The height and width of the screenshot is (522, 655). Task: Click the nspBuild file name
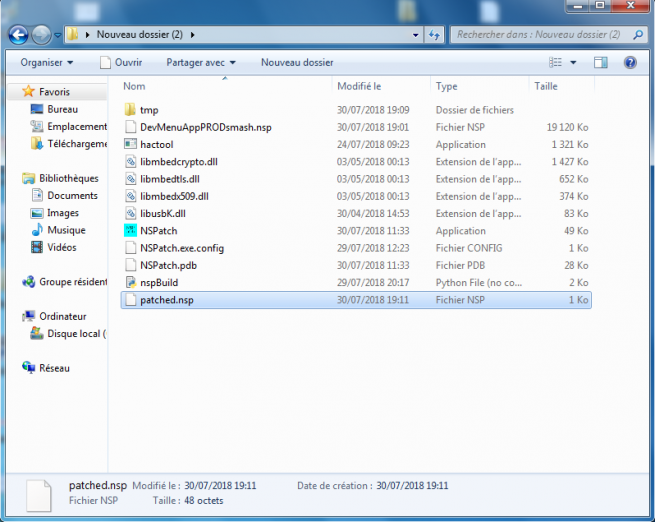point(159,283)
